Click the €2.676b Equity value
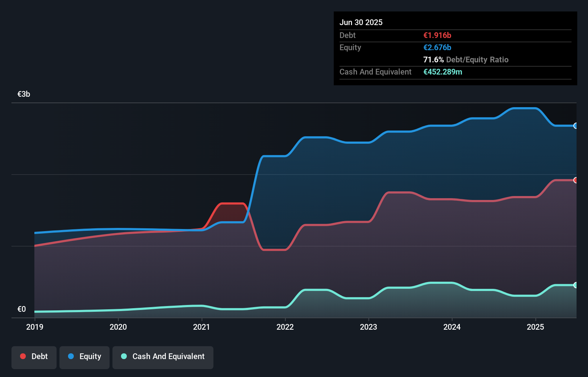The width and height of the screenshot is (588, 377). tap(437, 47)
